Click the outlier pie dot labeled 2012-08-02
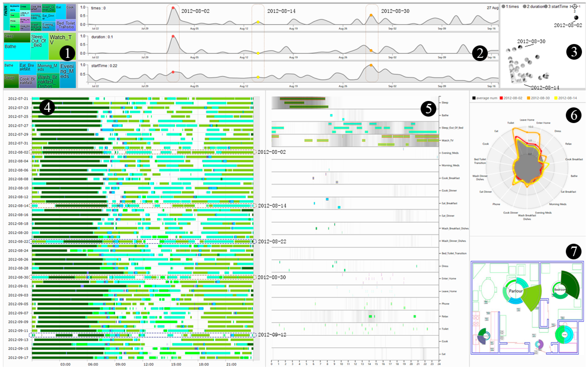 pos(576,18)
